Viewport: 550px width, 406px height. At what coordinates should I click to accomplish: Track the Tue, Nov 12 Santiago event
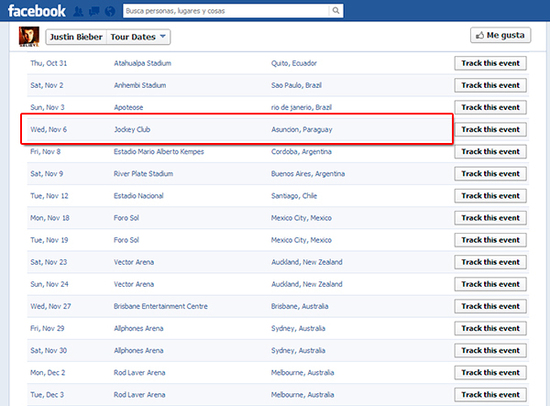click(x=490, y=196)
